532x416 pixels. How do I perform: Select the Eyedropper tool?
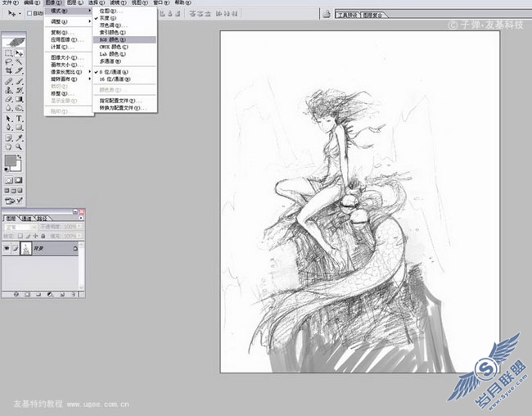coord(20,138)
